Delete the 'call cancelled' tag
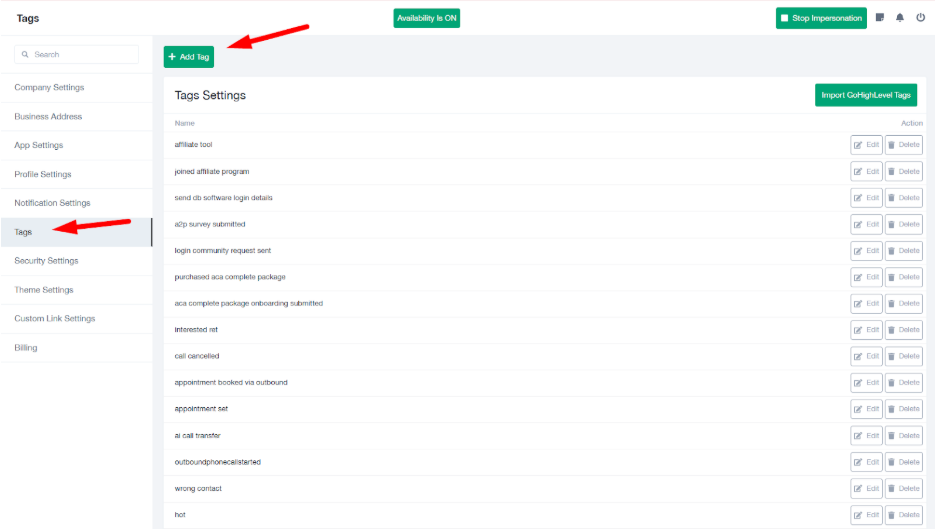This screenshot has width=935, height=531. [903, 356]
